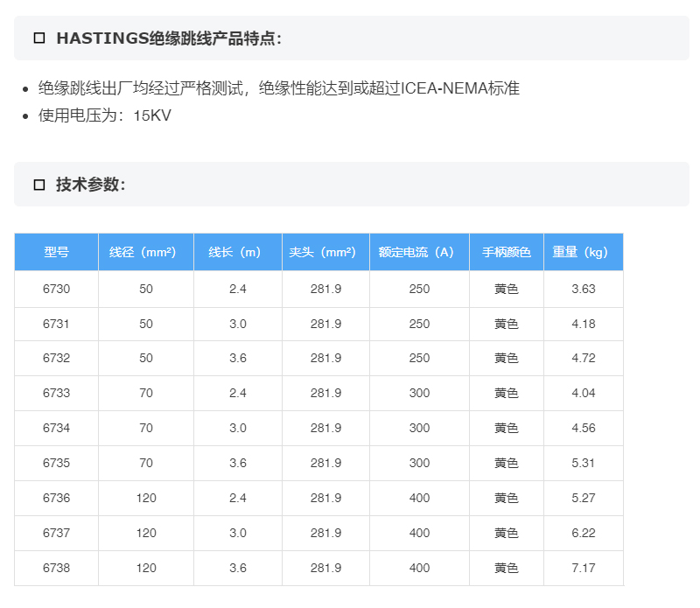Image resolution: width=700 pixels, height=608 pixels.
Task: Click weight value 4.56
Action: (584, 428)
